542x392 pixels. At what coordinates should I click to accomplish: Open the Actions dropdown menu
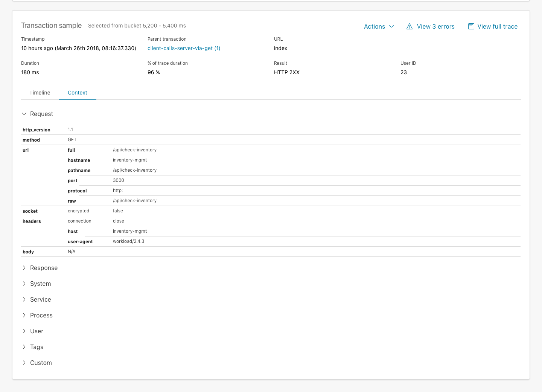[378, 26]
